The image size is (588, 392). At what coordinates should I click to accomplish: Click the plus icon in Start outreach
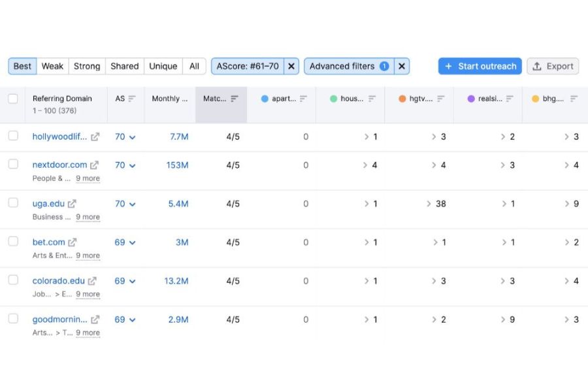tap(448, 67)
